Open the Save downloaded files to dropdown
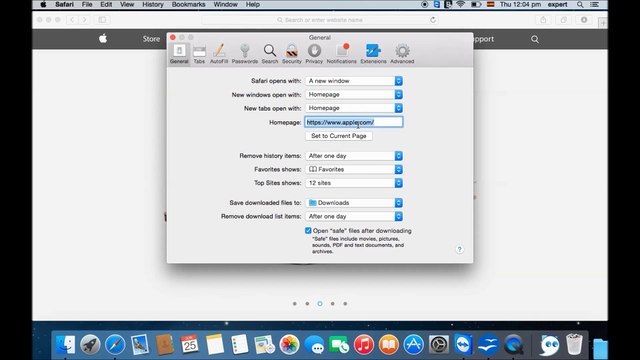 coord(354,202)
